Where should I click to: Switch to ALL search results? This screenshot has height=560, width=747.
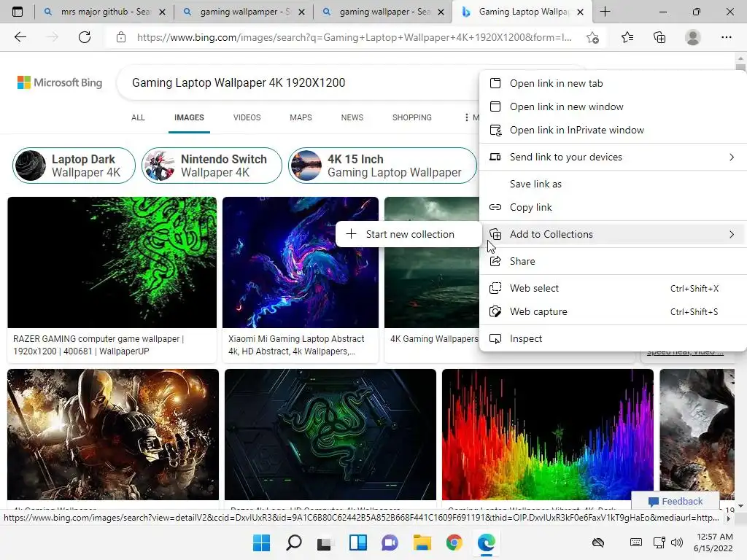coord(138,117)
